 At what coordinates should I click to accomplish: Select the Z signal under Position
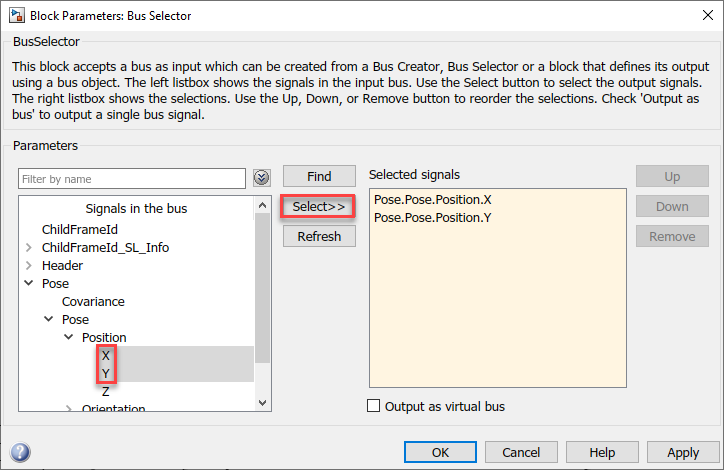(x=106, y=391)
